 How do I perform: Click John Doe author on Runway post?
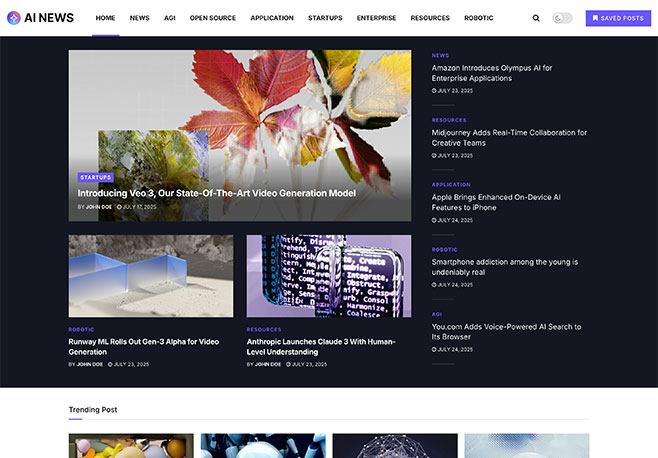[90, 364]
